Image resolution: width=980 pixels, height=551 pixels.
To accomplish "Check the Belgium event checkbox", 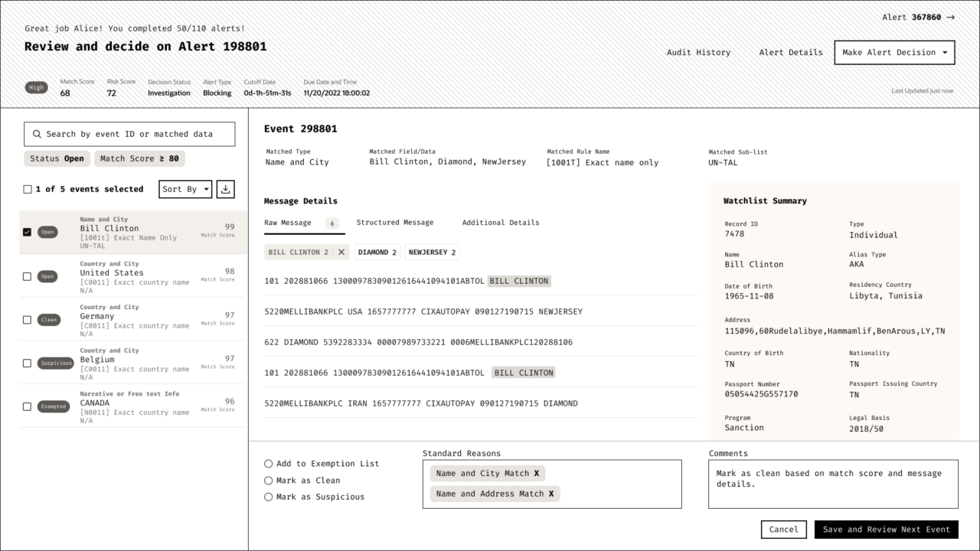I will tap(28, 364).
